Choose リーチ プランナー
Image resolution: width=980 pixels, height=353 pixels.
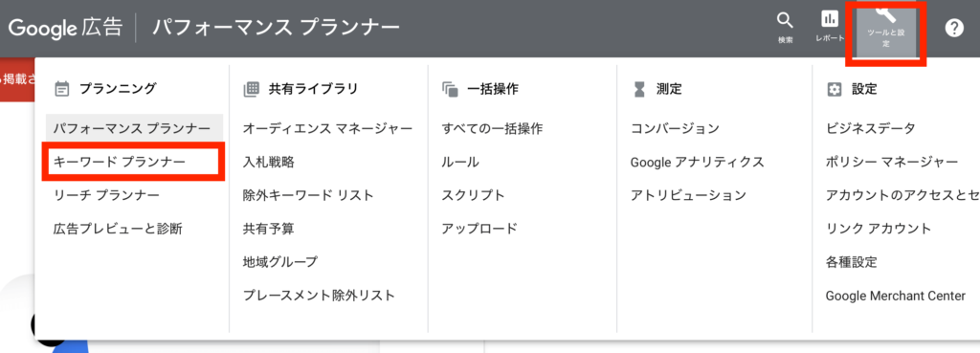click(106, 195)
